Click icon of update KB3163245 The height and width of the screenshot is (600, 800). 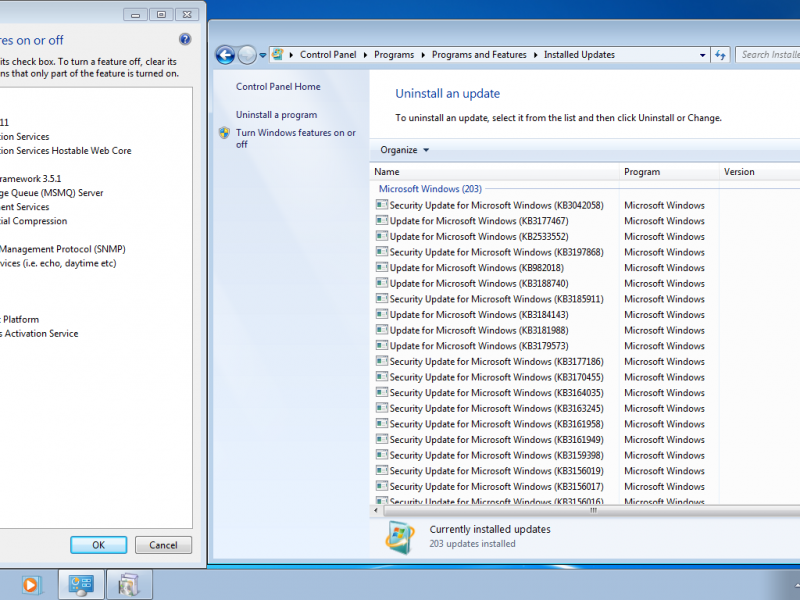[x=382, y=408]
